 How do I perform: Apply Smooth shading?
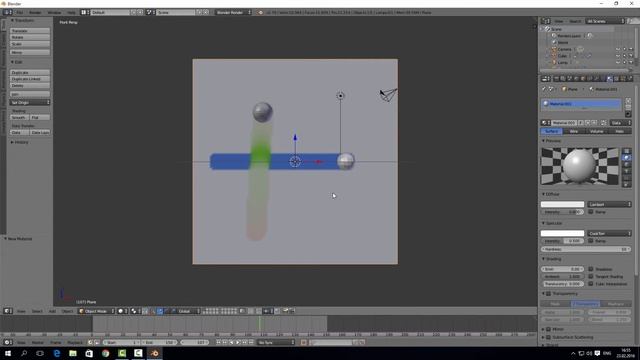coord(19,118)
